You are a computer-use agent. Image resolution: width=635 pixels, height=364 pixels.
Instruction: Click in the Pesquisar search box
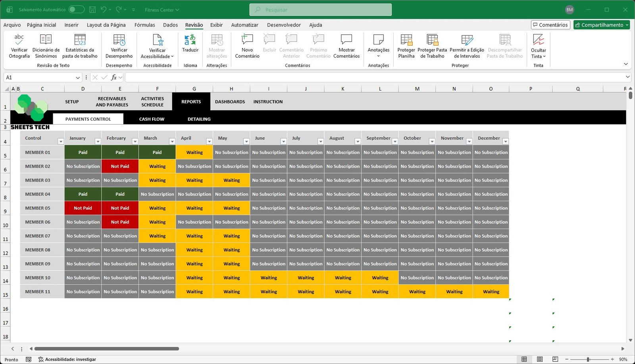coord(320,10)
